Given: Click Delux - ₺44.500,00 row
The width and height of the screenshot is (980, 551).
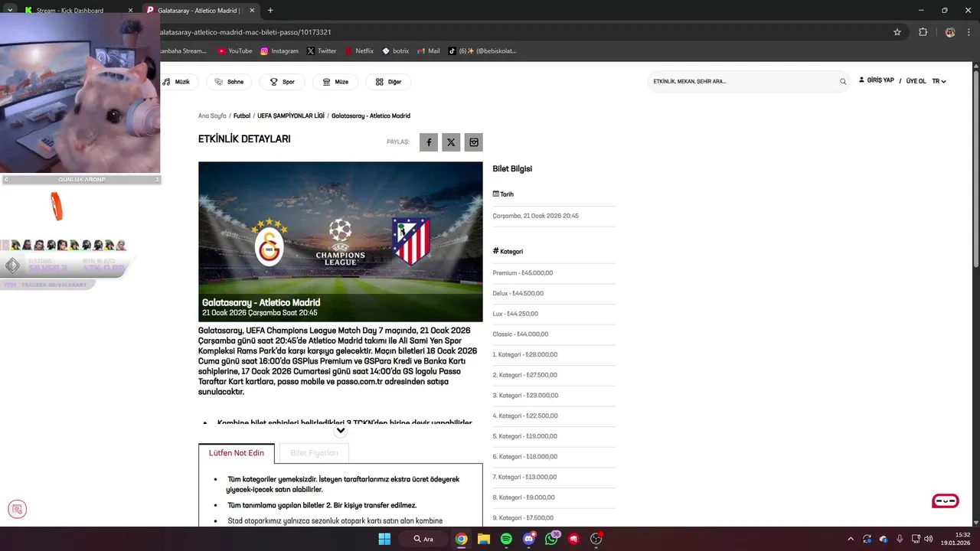Looking at the screenshot, I should pos(554,294).
